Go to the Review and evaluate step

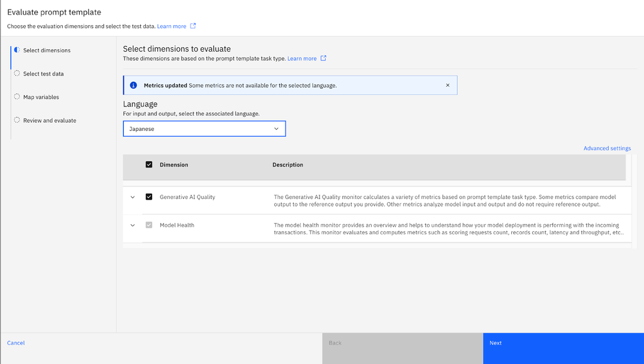(x=50, y=120)
